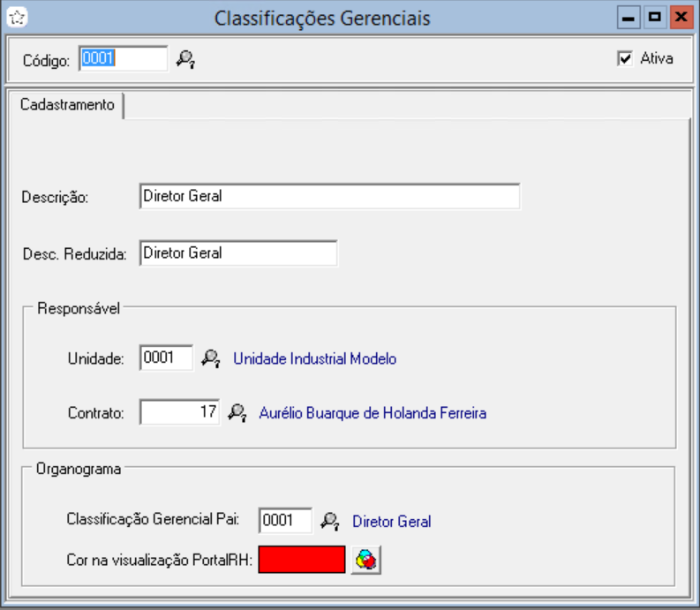700x610 pixels.
Task: Open the Unidade lookup magnifier
Action: 210,358
